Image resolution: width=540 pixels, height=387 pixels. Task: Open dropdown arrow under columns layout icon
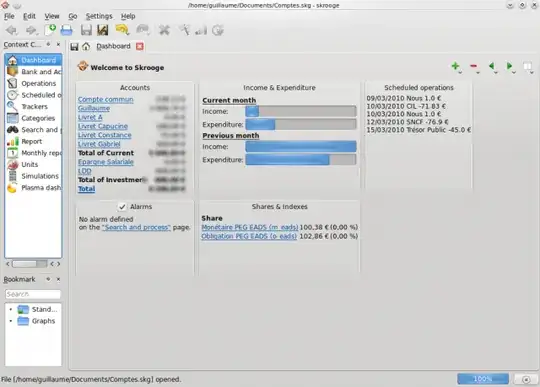(x=532, y=73)
